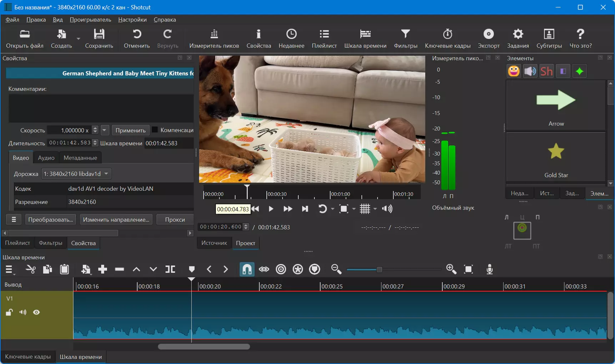Select the Gold Star element thumbnail
This screenshot has width=615, height=364.
(x=556, y=157)
